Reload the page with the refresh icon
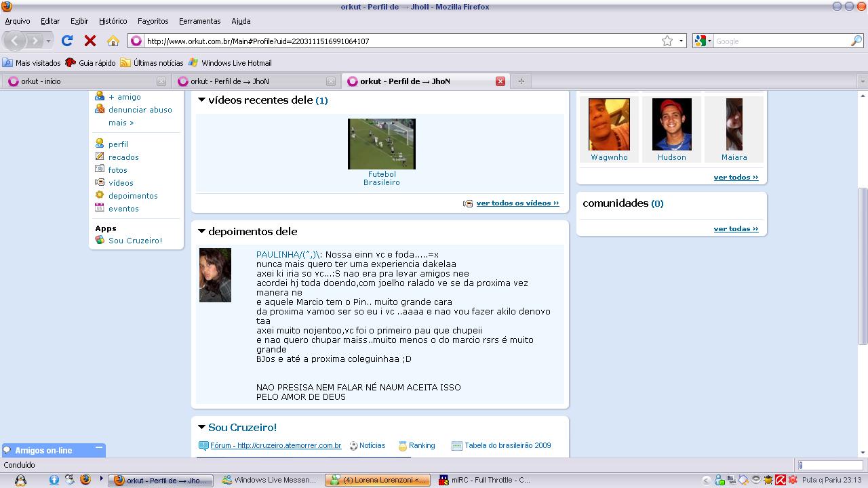868x488 pixels. (x=67, y=41)
